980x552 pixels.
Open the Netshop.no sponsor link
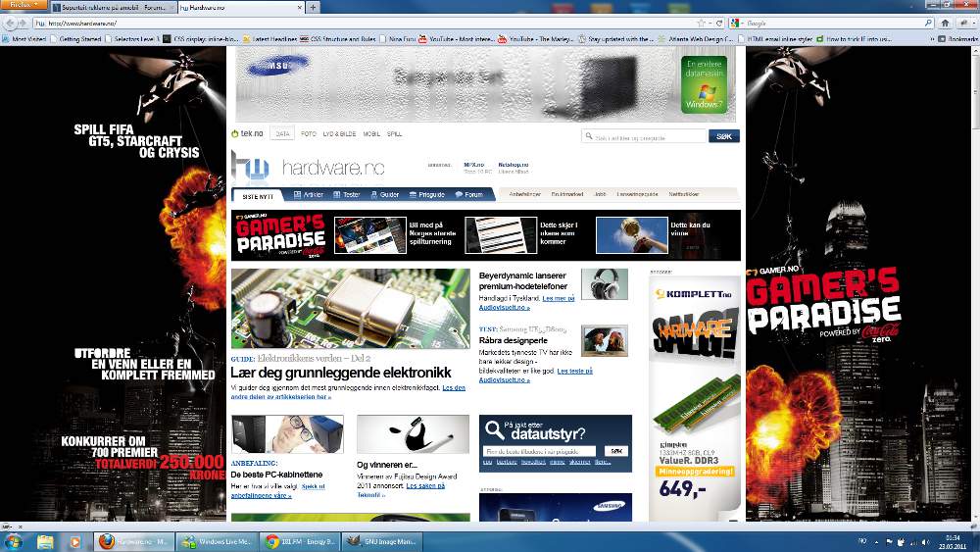514,165
